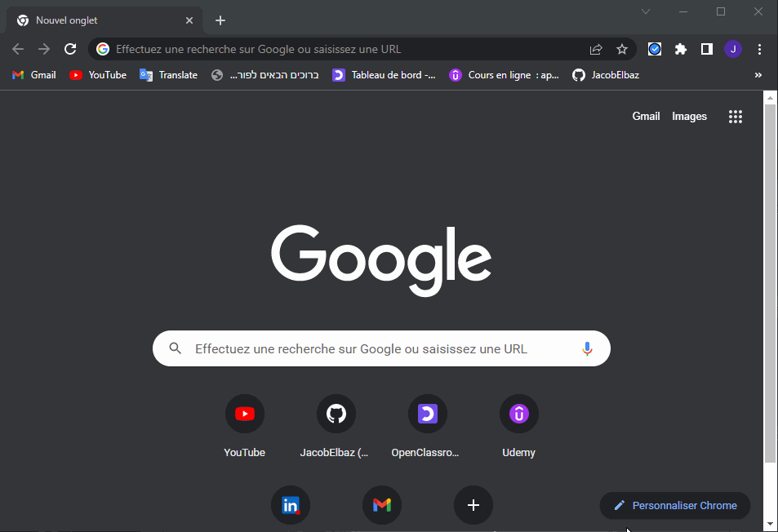This screenshot has height=532, width=778.
Task: Focus the Google search box
Action: click(x=381, y=348)
